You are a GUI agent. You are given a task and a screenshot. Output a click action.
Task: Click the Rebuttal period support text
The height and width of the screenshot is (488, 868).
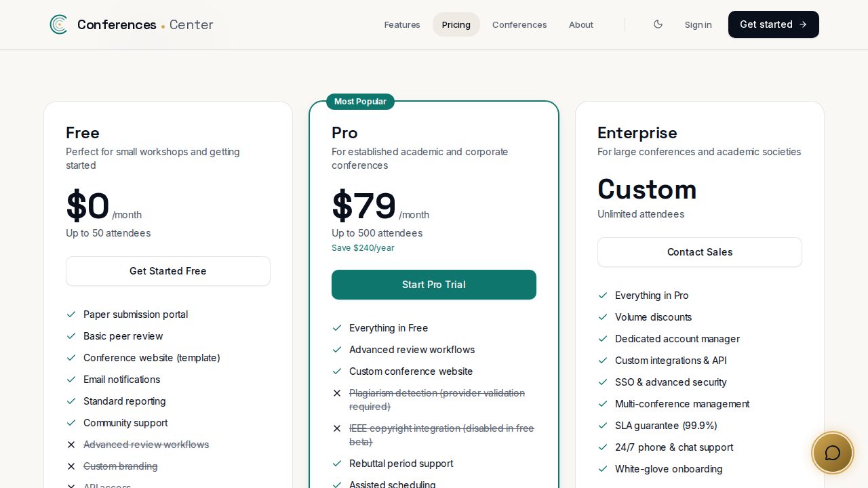pyautogui.click(x=401, y=464)
